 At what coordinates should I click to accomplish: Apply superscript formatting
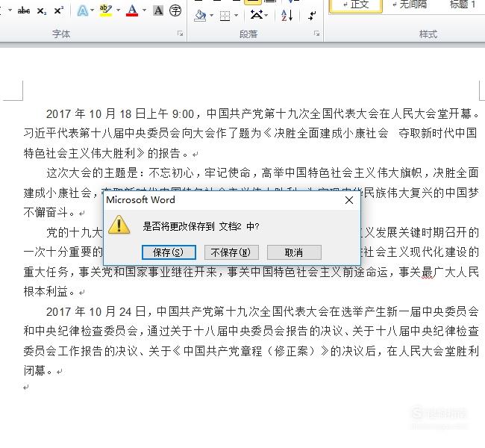(x=58, y=10)
